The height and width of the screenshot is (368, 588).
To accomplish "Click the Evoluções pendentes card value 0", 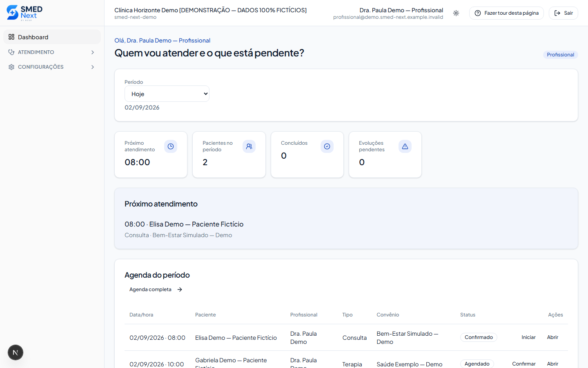I will (362, 162).
